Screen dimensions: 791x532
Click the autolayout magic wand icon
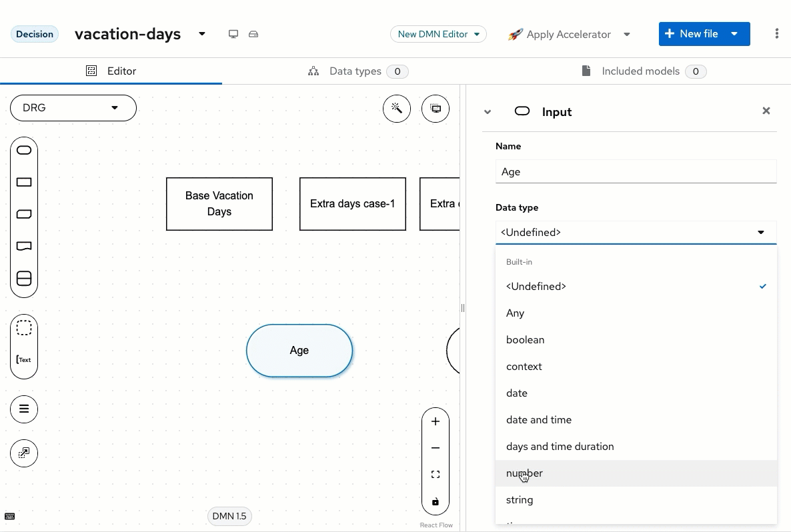click(397, 109)
